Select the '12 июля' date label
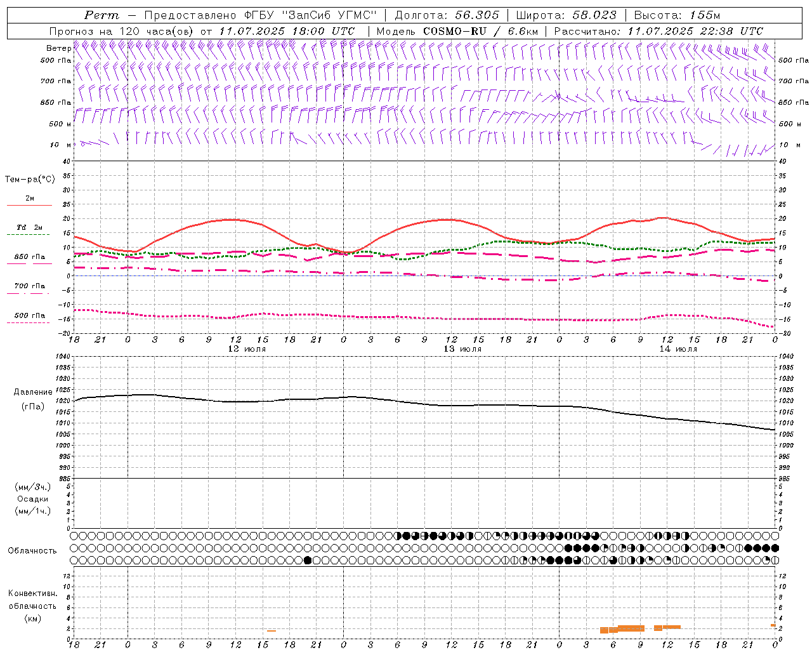Screen dimensions: 812x650 247,349
